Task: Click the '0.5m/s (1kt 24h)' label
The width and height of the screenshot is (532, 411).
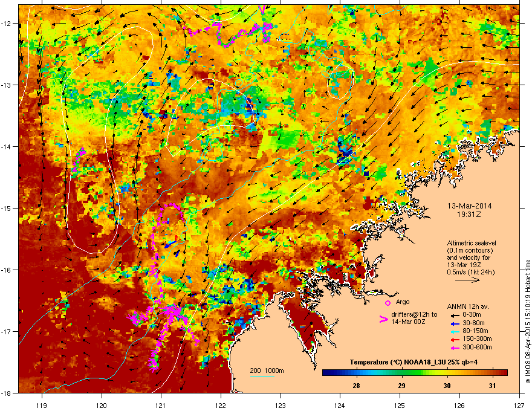Action: tap(470, 272)
